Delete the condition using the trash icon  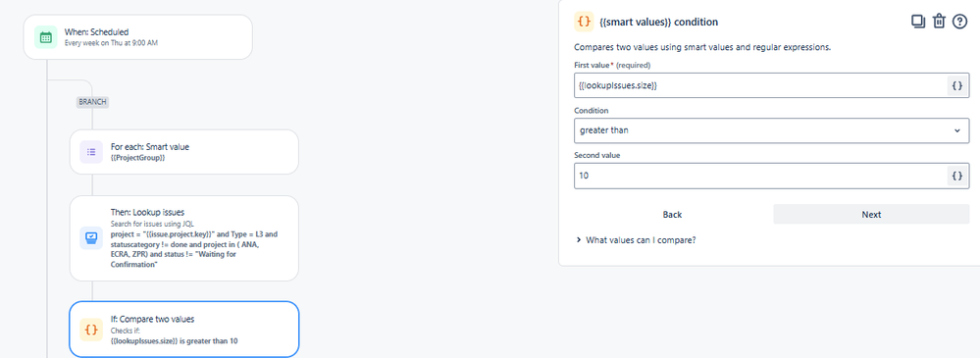[x=939, y=22]
